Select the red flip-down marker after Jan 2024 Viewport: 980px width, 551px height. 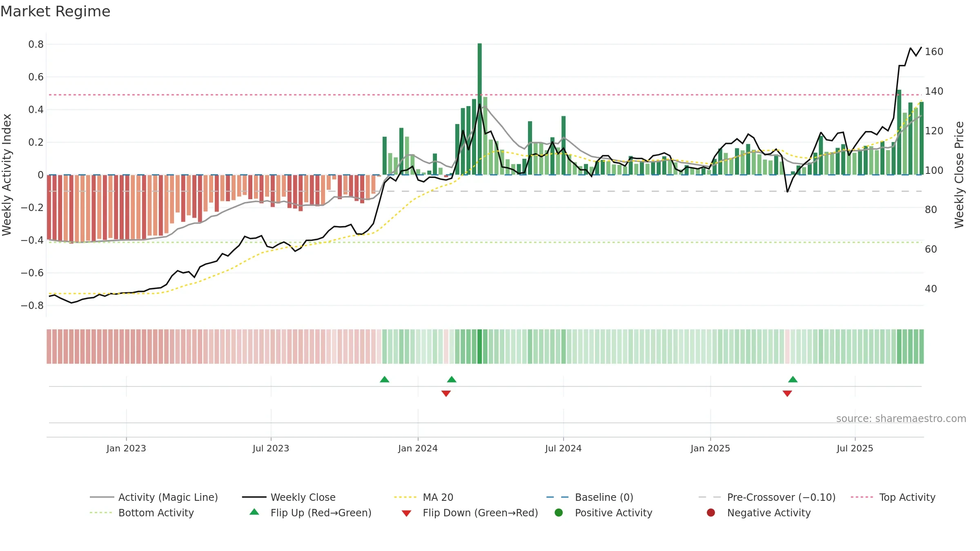[x=446, y=393]
